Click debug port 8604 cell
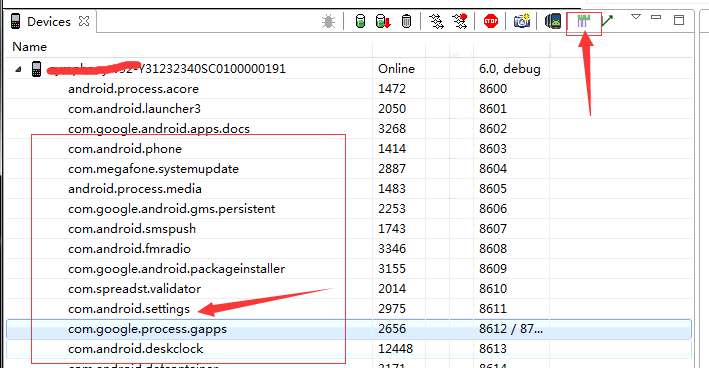Screen dimensions: 709x368 click(x=493, y=169)
